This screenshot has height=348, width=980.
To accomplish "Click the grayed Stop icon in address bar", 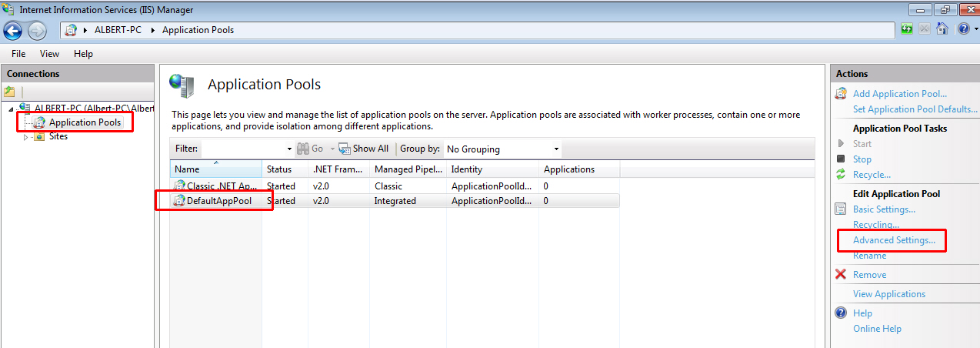I will click(x=924, y=29).
